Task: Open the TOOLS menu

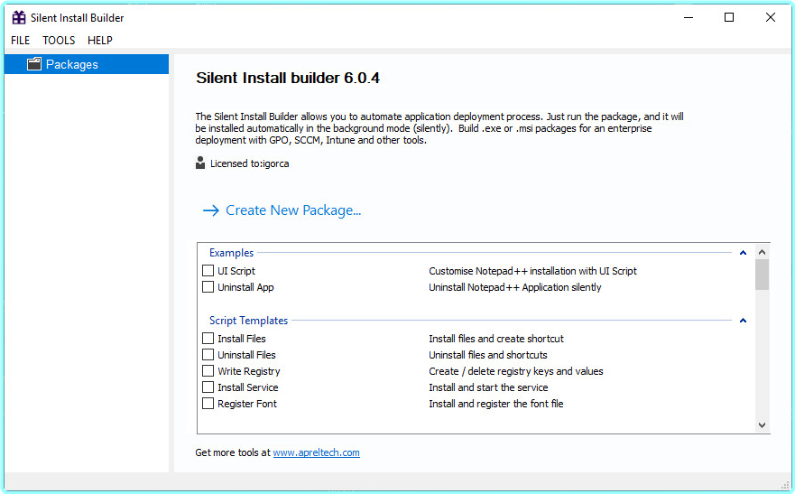Action: [x=59, y=40]
